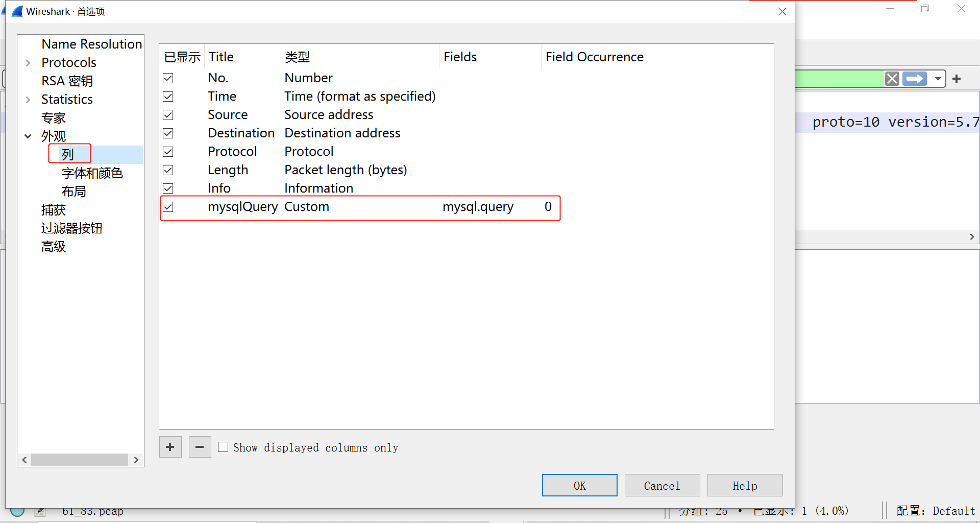Open Help for preferences
Screen dimensions: 980x523
[745, 485]
